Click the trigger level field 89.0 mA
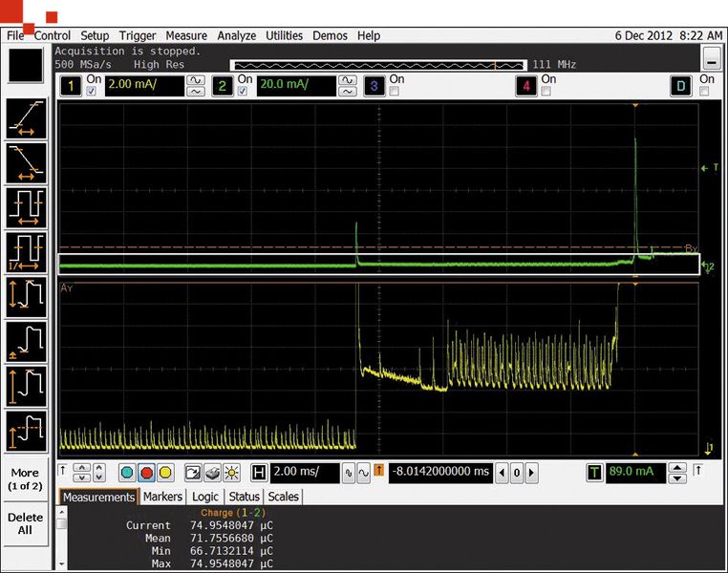 pyautogui.click(x=634, y=473)
